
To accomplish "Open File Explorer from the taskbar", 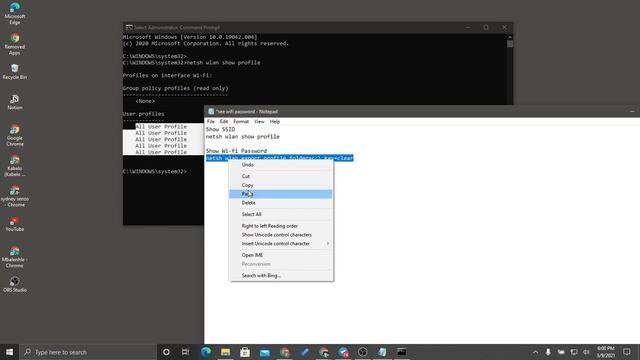I will [225, 352].
